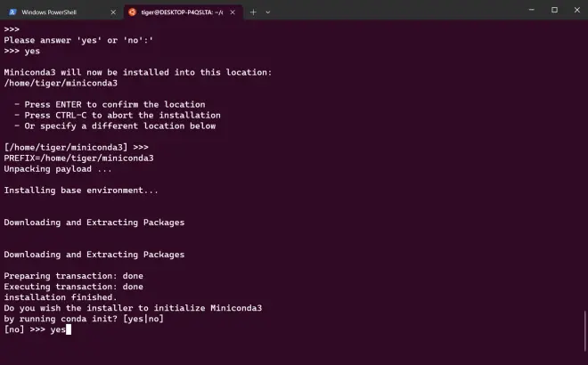Click 'Press CTRL-C to abort' instruction line

coord(118,116)
